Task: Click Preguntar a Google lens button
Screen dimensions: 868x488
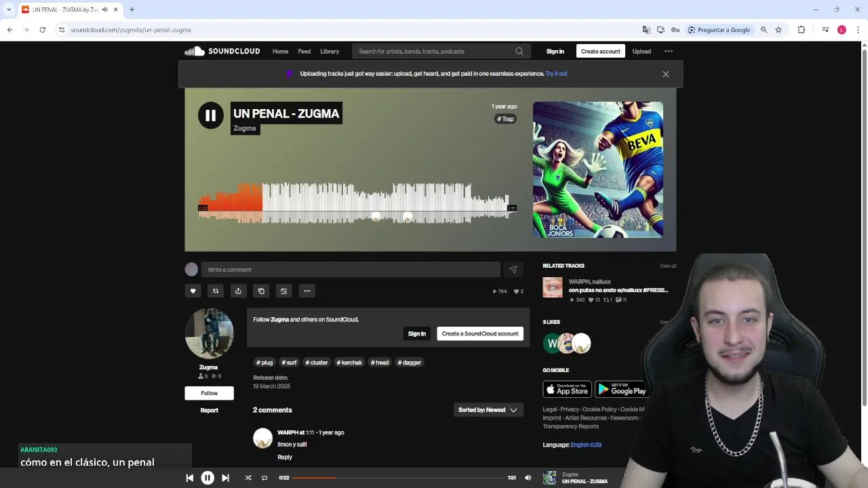Action: [x=719, y=30]
